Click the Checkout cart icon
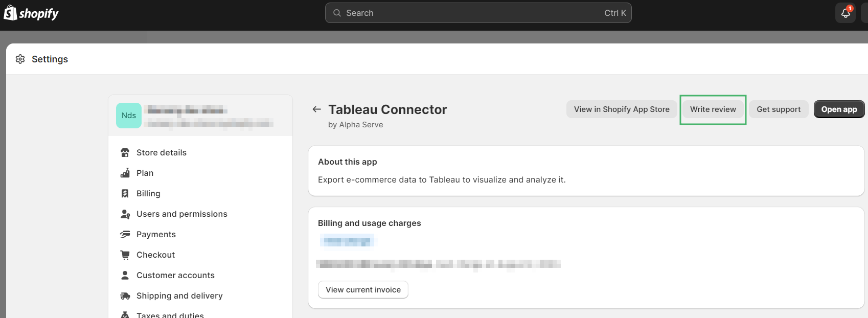Image resolution: width=868 pixels, height=318 pixels. point(125,255)
